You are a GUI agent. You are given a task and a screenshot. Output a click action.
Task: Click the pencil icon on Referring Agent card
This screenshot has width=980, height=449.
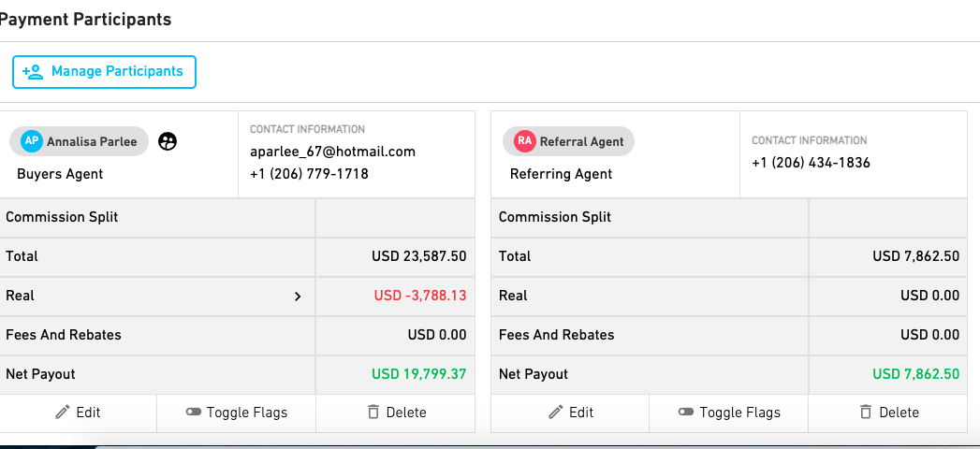point(556,413)
